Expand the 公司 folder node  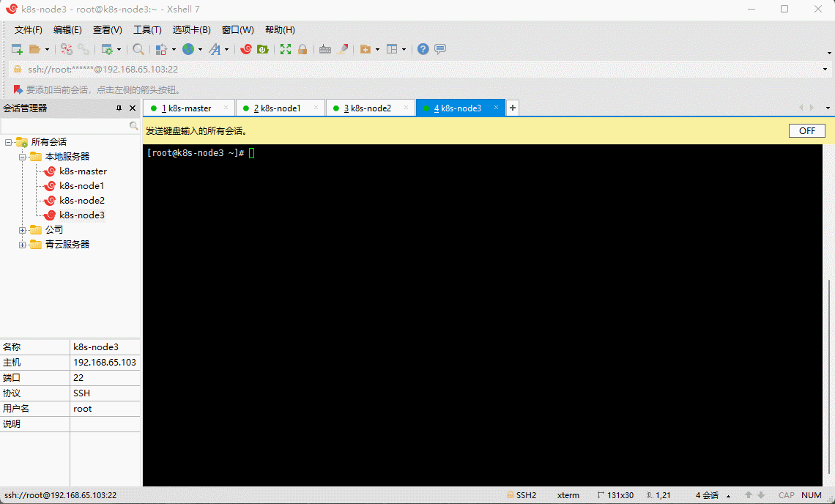click(23, 230)
